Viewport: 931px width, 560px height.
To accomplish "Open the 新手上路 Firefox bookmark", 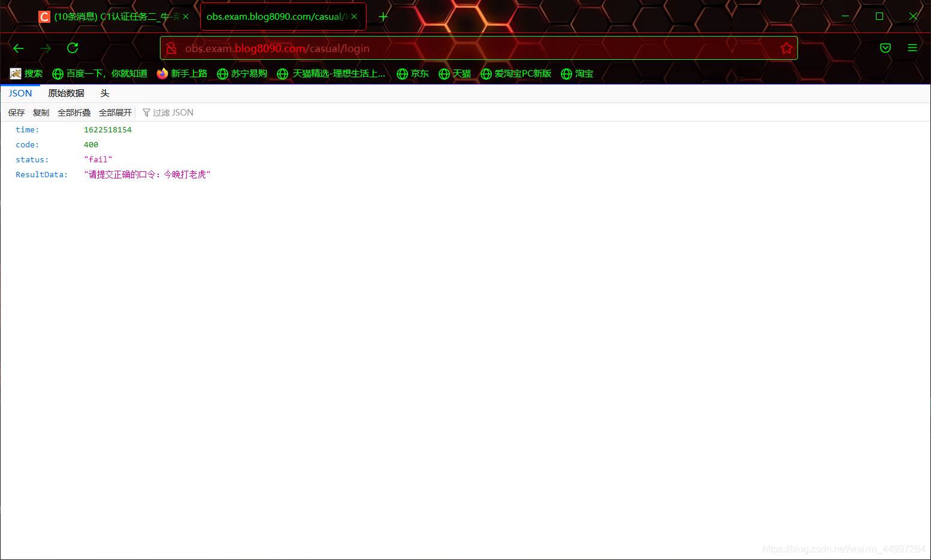I will pyautogui.click(x=182, y=74).
